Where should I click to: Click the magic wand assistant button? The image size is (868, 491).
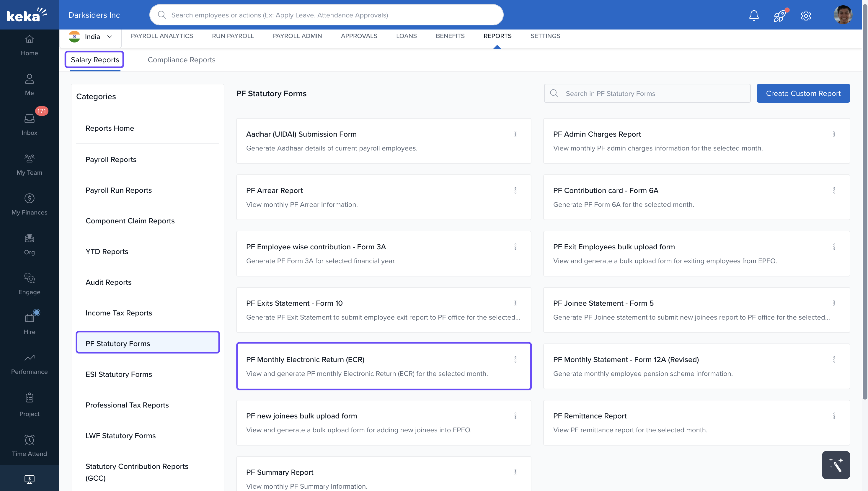pyautogui.click(x=836, y=465)
